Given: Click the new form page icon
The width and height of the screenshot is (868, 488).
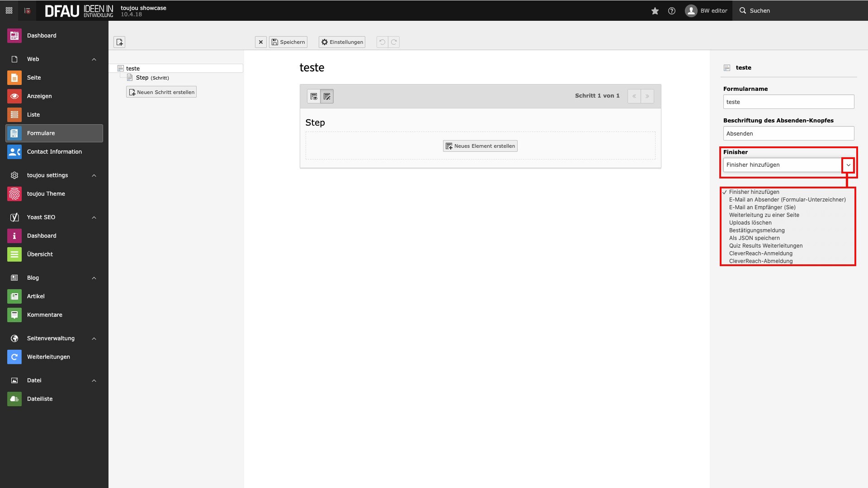Looking at the screenshot, I should [x=119, y=42].
